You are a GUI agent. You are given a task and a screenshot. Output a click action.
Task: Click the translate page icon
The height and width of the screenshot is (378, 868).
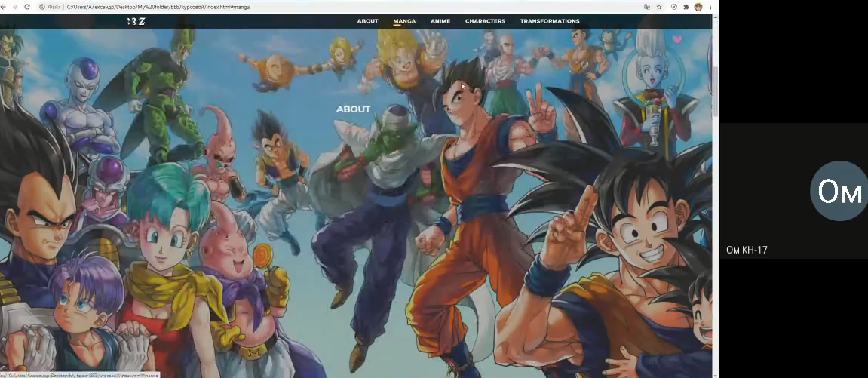[x=647, y=7]
